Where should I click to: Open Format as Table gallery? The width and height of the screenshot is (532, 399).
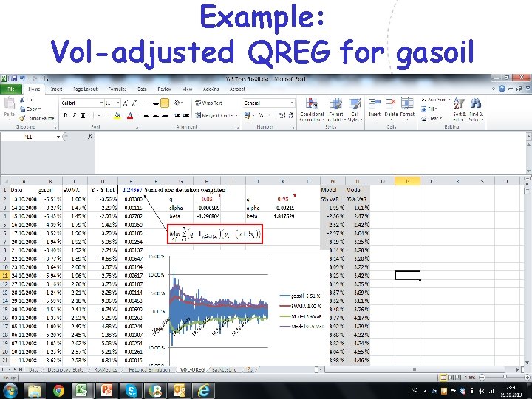click(336, 109)
